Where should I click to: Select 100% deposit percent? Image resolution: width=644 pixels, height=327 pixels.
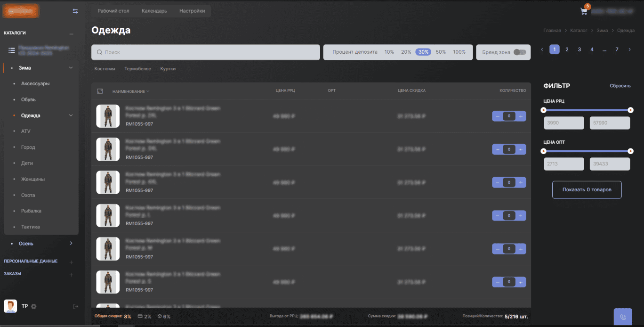459,52
